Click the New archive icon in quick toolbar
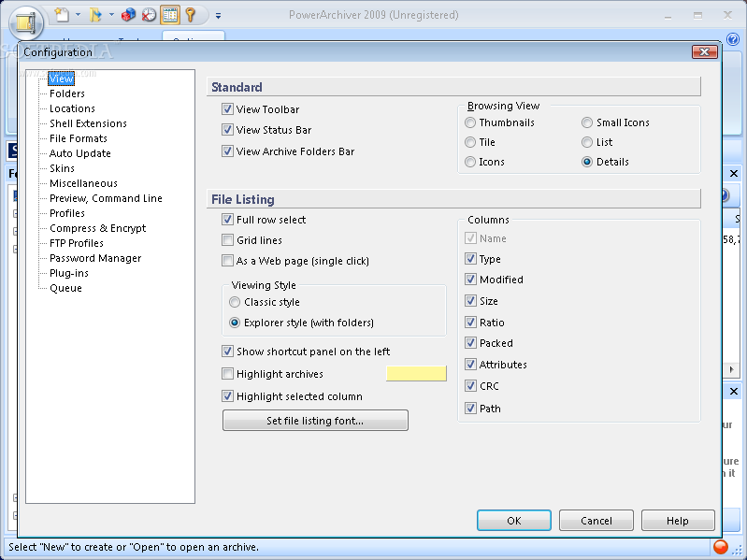The height and width of the screenshot is (560, 747). point(62,15)
